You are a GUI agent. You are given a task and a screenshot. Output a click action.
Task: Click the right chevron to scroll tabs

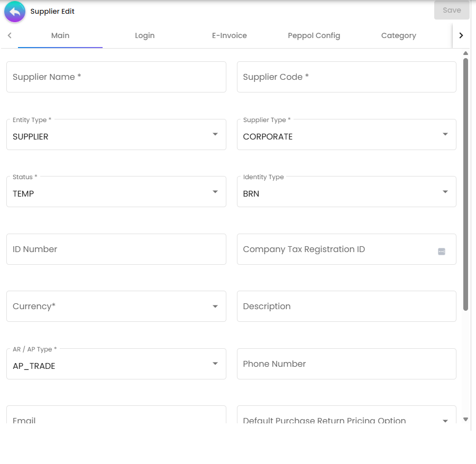pyautogui.click(x=461, y=35)
